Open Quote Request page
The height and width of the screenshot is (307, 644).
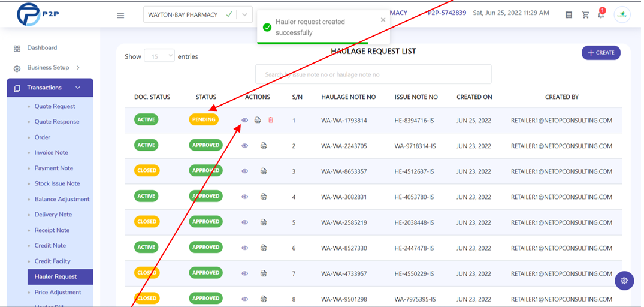(x=55, y=106)
